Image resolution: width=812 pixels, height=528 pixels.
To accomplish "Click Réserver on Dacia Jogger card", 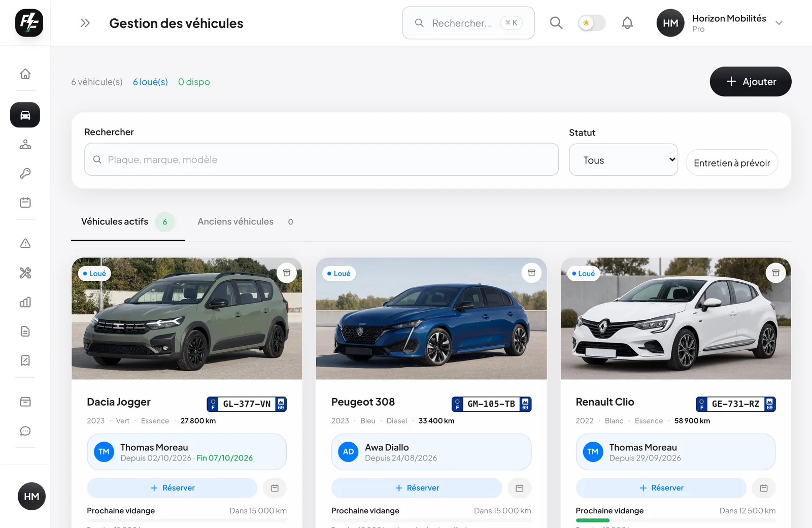I will pyautogui.click(x=172, y=488).
